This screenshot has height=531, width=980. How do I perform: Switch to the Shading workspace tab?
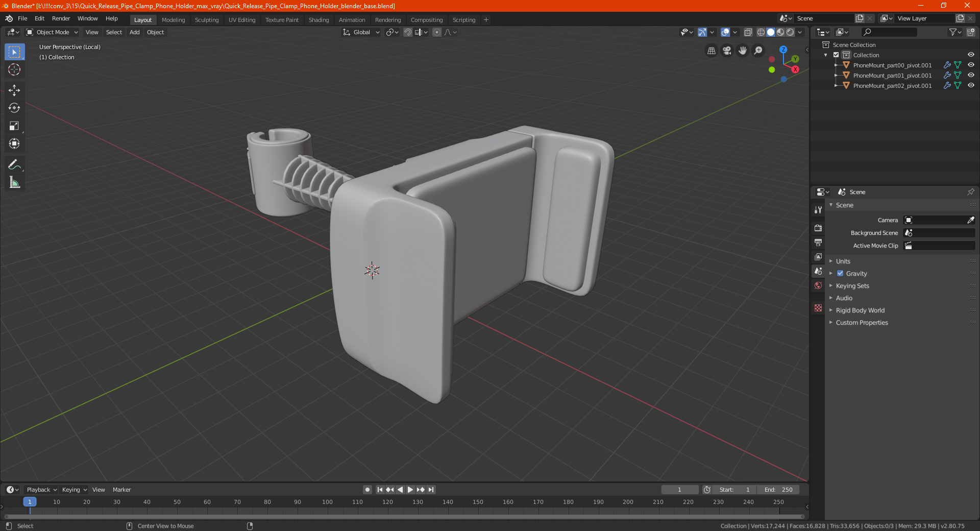point(318,20)
